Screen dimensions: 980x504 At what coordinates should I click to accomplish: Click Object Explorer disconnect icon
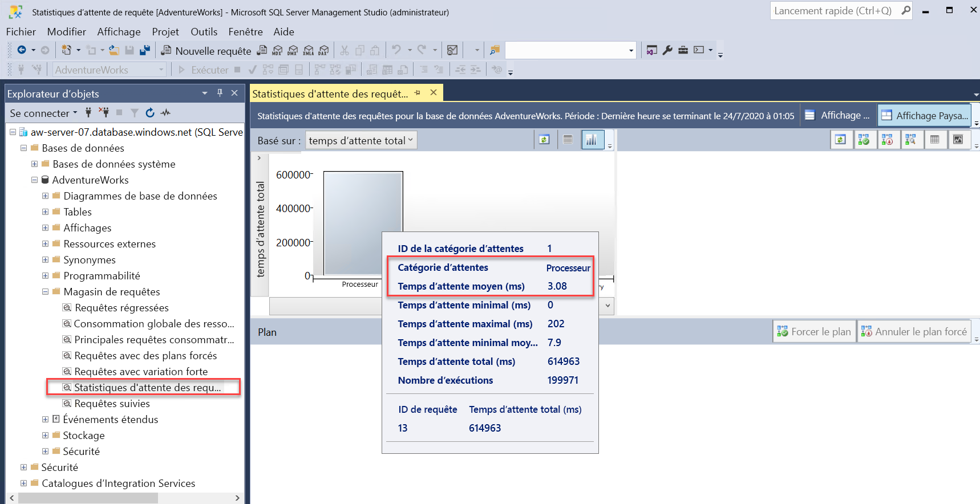tap(104, 112)
